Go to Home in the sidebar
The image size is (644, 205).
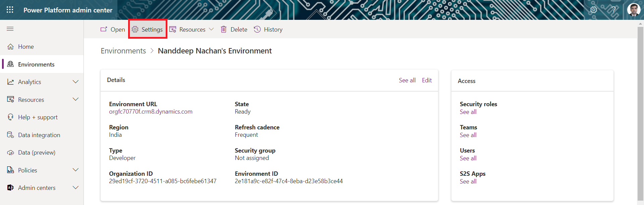[26, 47]
